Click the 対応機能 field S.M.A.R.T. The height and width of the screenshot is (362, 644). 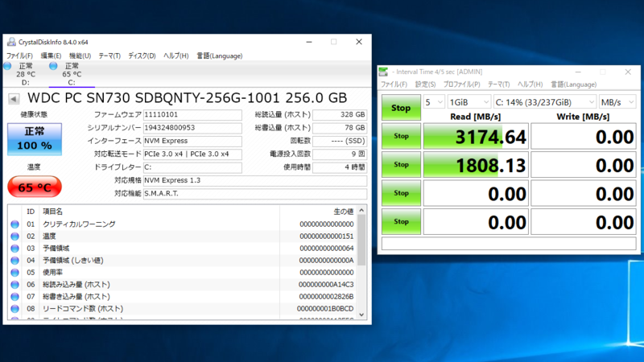(x=254, y=193)
